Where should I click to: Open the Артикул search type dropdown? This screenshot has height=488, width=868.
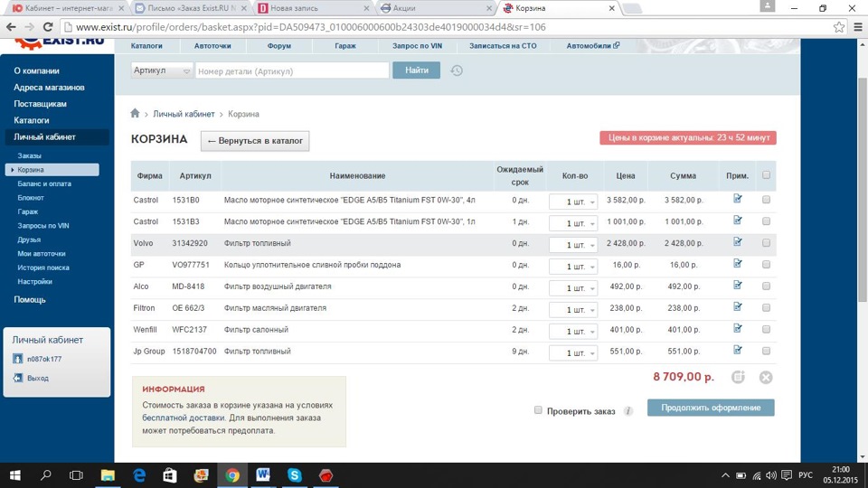[162, 70]
